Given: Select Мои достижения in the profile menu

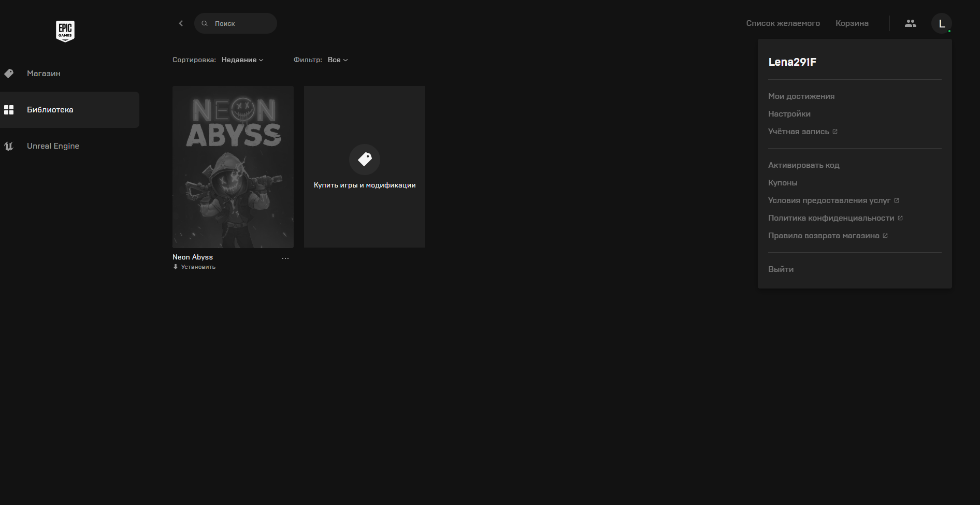Looking at the screenshot, I should click(x=801, y=96).
